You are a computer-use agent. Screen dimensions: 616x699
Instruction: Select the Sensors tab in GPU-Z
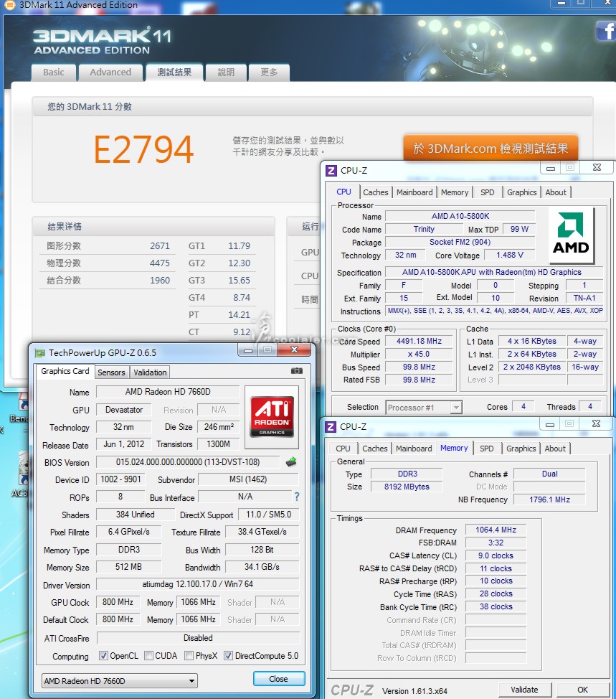click(x=111, y=372)
